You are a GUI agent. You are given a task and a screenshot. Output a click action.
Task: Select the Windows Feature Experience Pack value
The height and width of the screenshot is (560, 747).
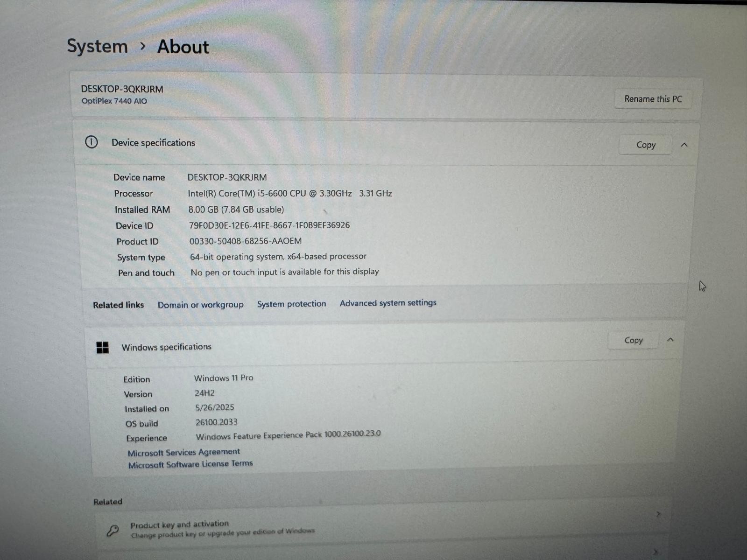point(289,435)
